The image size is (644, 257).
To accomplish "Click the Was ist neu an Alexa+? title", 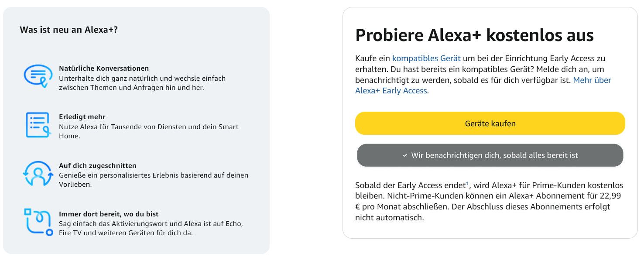I will (69, 30).
